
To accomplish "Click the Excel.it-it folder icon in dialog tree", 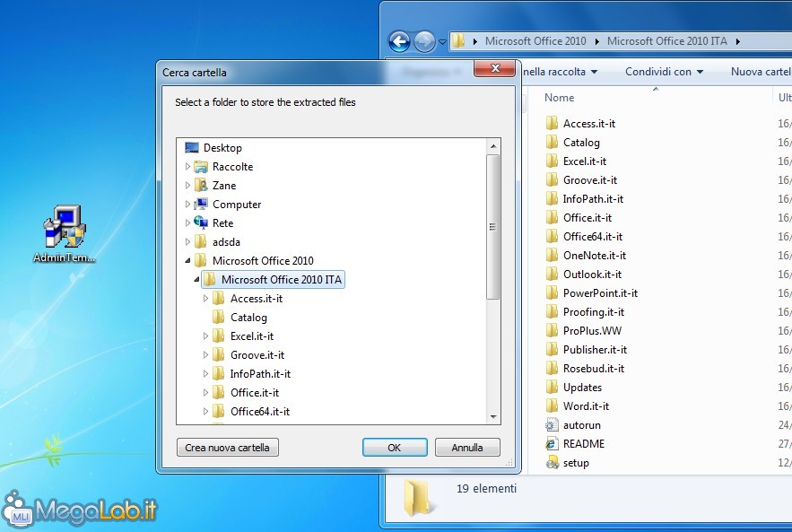I will 219,336.
